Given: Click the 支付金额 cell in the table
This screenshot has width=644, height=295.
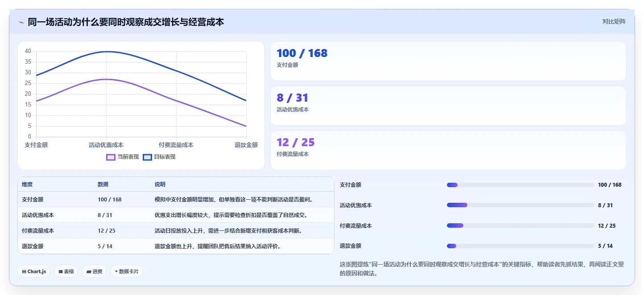Looking at the screenshot, I should [33, 200].
